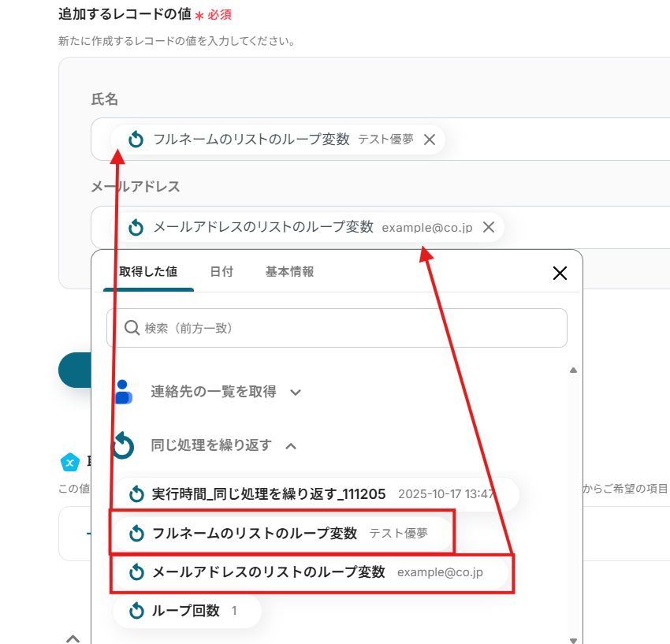The image size is (670, 644).
Task: Click the magnifier icon in search box
Action: [132, 328]
